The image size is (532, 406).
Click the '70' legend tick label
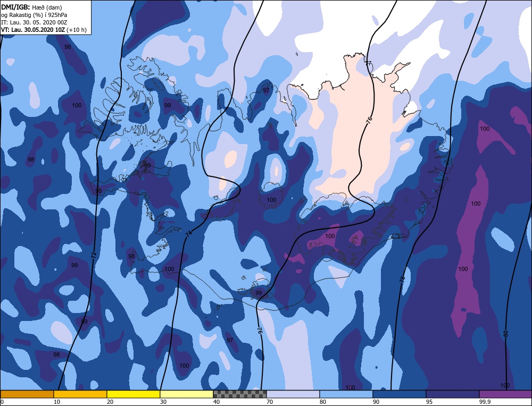[269, 402]
